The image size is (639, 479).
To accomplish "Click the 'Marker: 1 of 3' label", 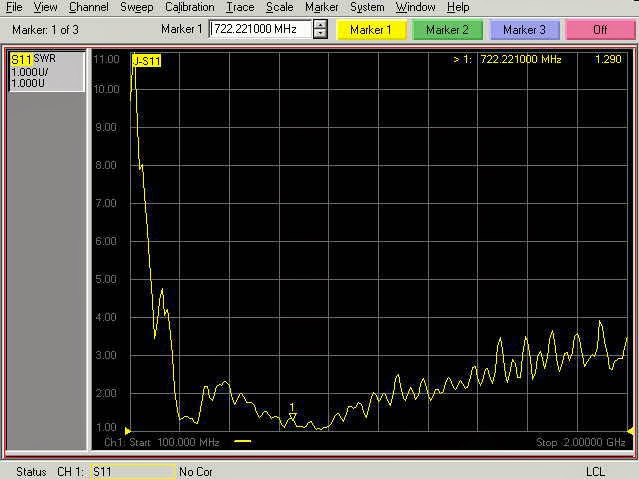I will [45, 30].
